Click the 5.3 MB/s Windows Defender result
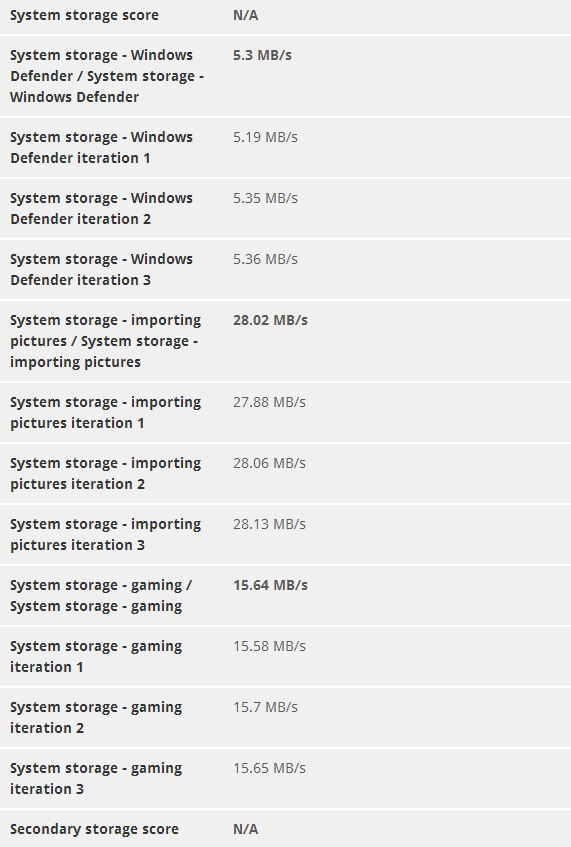Screen dimensions: 571x847 pos(262,55)
